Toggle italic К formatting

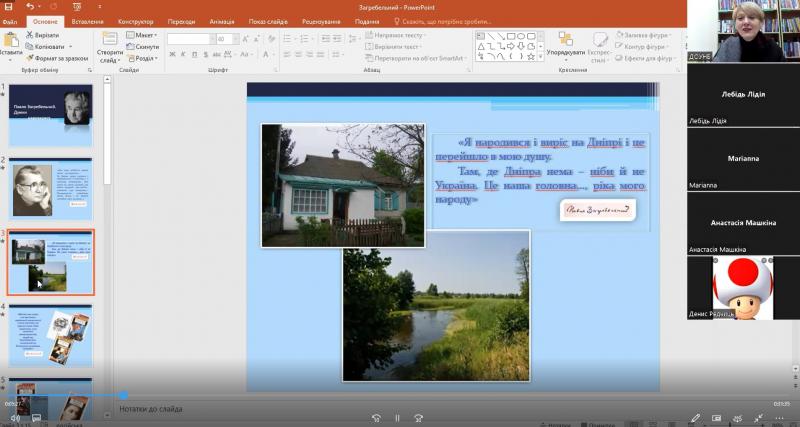(183, 54)
